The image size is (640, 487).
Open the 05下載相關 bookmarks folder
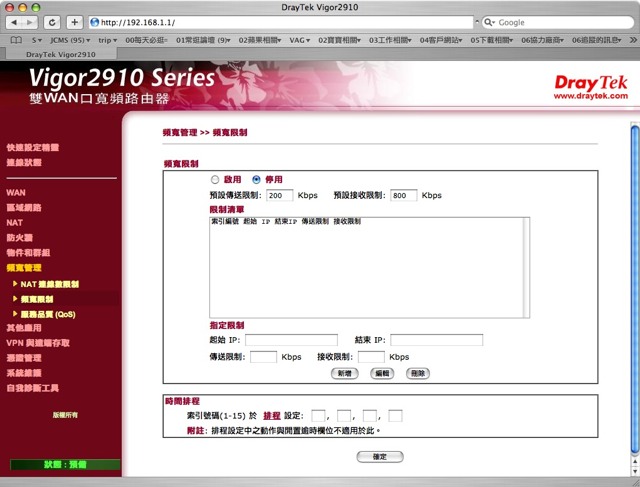click(x=492, y=40)
